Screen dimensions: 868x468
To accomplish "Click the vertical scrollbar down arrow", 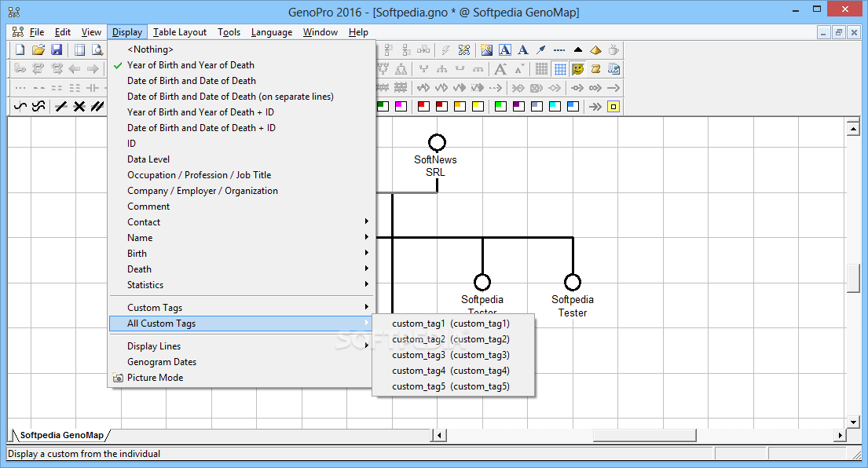I will click(x=853, y=422).
